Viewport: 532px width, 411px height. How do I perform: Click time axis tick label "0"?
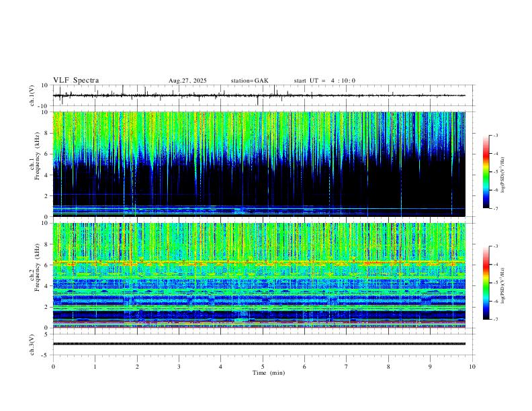[x=53, y=367]
